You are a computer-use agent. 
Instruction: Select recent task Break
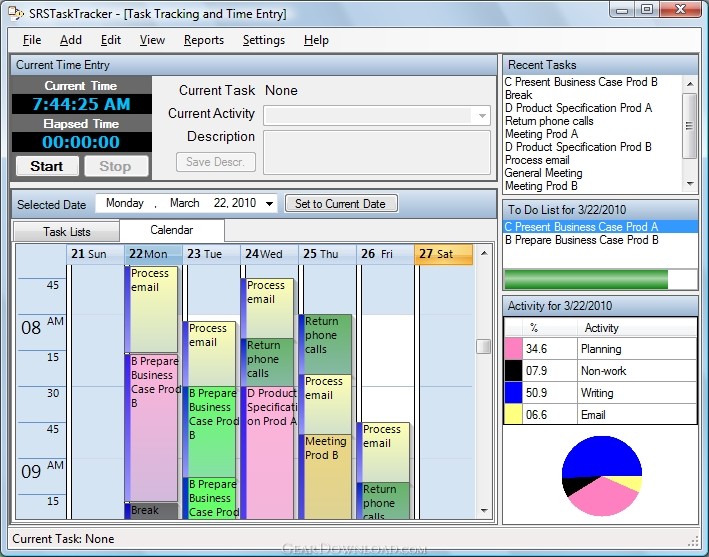click(519, 95)
